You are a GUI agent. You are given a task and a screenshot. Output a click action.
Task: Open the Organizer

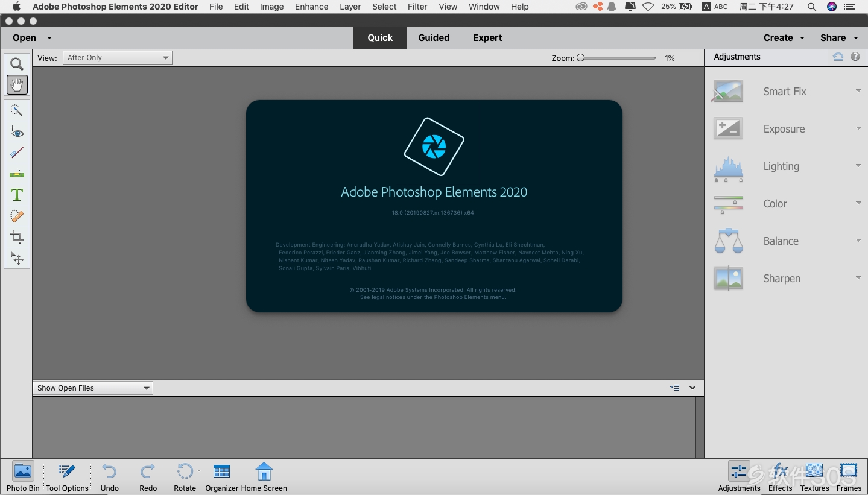point(222,477)
